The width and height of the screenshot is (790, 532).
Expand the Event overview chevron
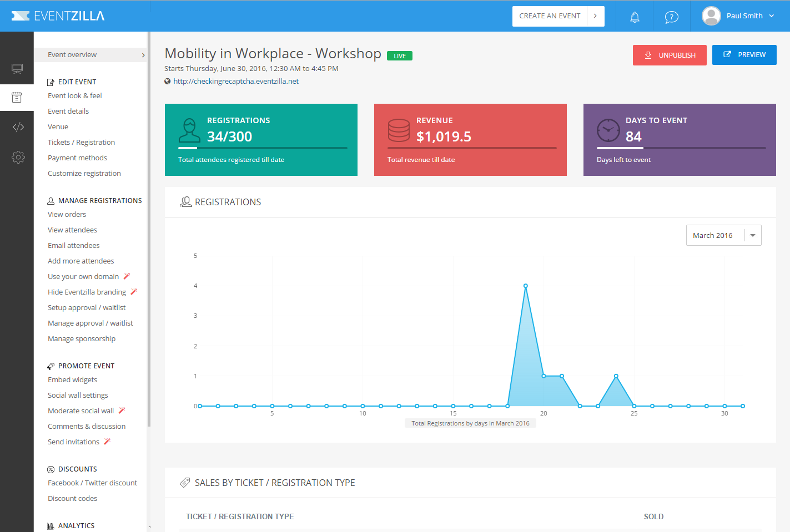click(143, 55)
